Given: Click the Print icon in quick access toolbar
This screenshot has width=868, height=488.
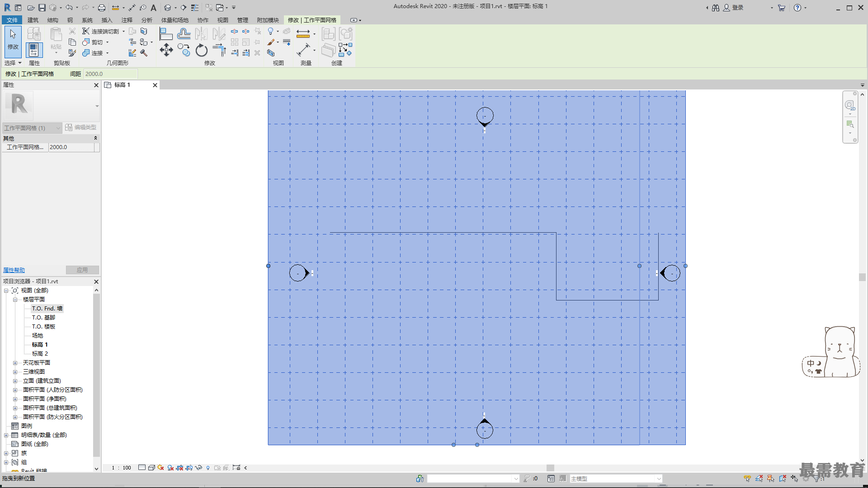Looking at the screenshot, I should (x=102, y=8).
